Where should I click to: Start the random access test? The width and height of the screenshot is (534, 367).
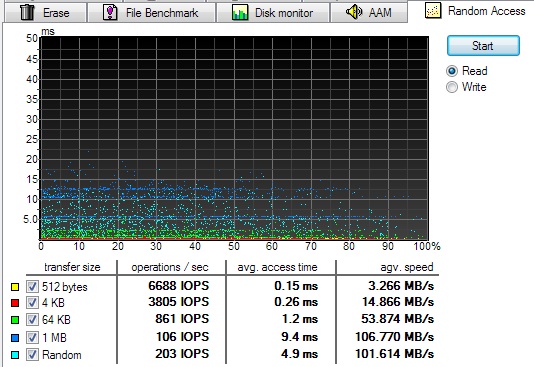point(483,46)
